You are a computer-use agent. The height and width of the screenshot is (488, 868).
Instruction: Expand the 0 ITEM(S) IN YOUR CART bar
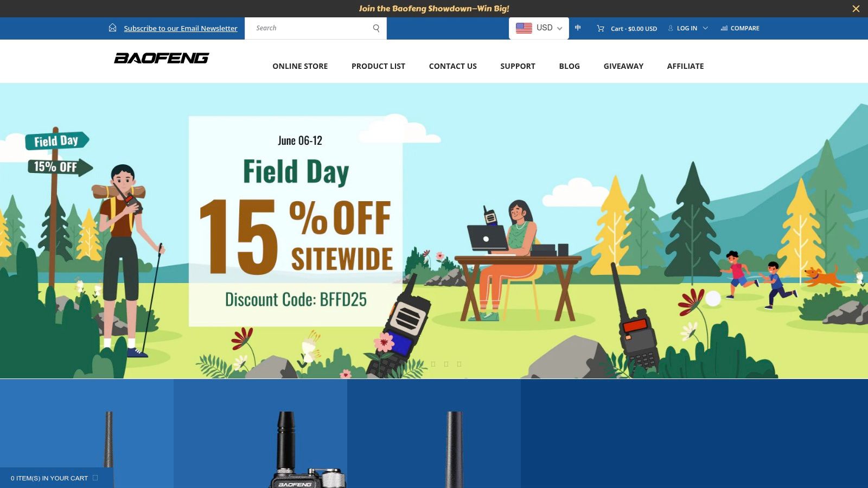56,478
